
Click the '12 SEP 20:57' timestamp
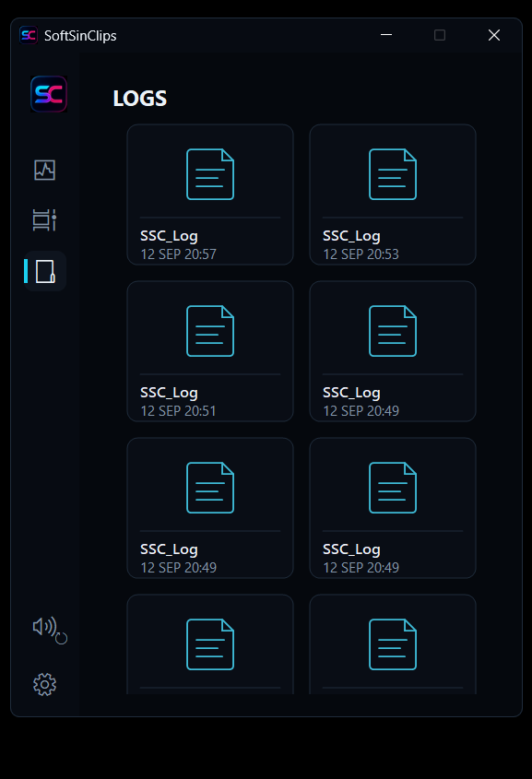pos(178,254)
